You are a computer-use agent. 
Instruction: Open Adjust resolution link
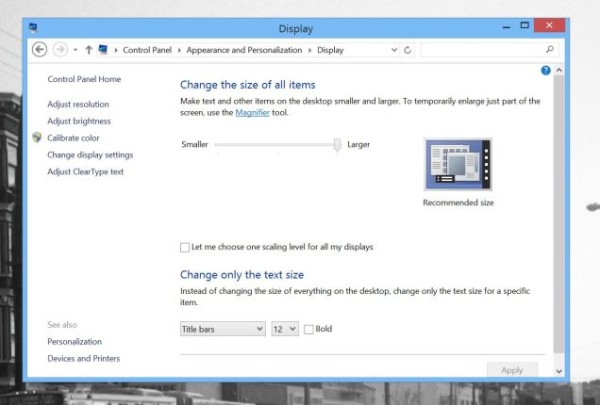click(x=78, y=104)
